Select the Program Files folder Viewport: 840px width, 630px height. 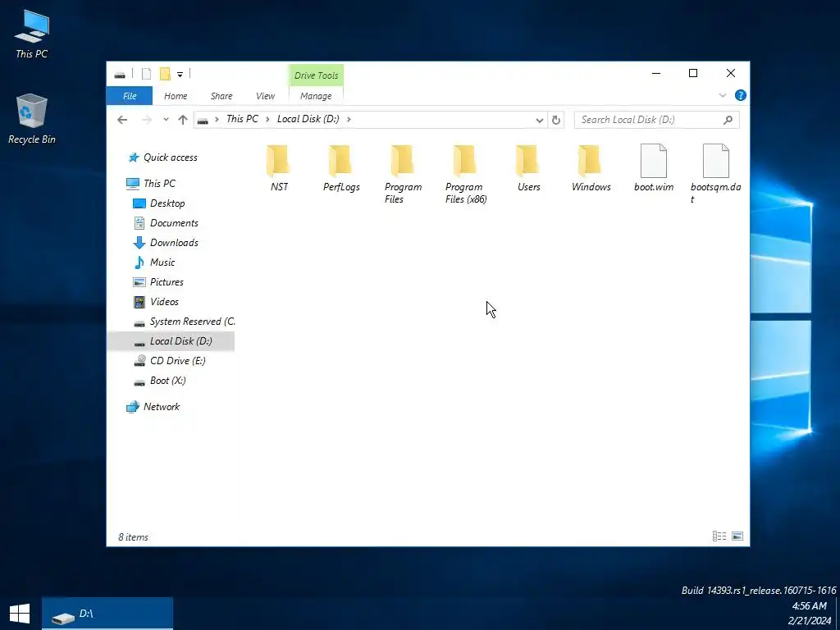point(403,174)
